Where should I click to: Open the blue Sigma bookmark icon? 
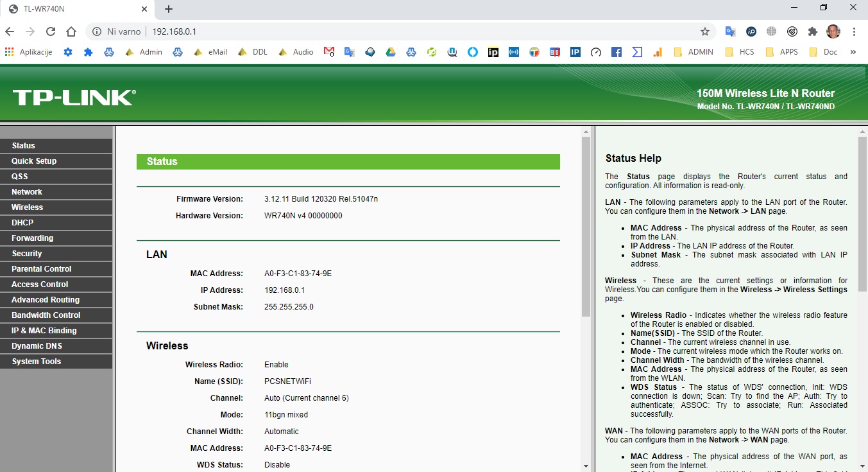pos(637,52)
